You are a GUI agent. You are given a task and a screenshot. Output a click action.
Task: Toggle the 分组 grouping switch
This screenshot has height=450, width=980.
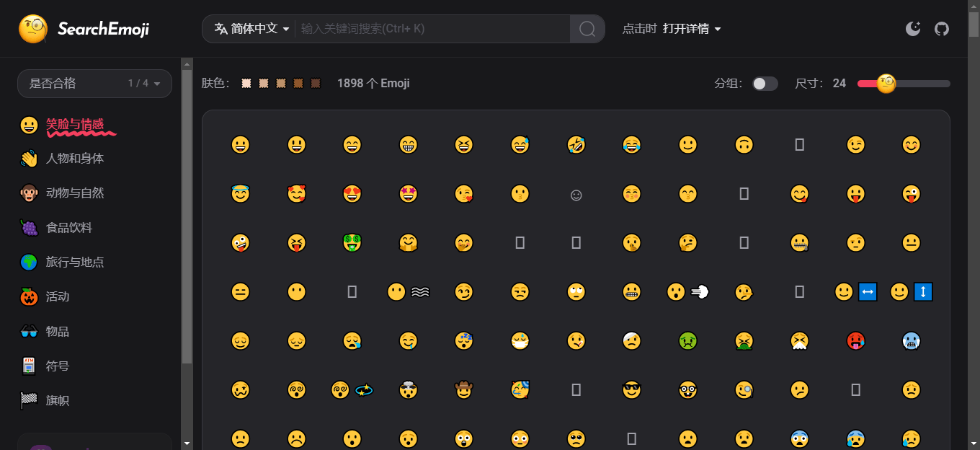(765, 84)
